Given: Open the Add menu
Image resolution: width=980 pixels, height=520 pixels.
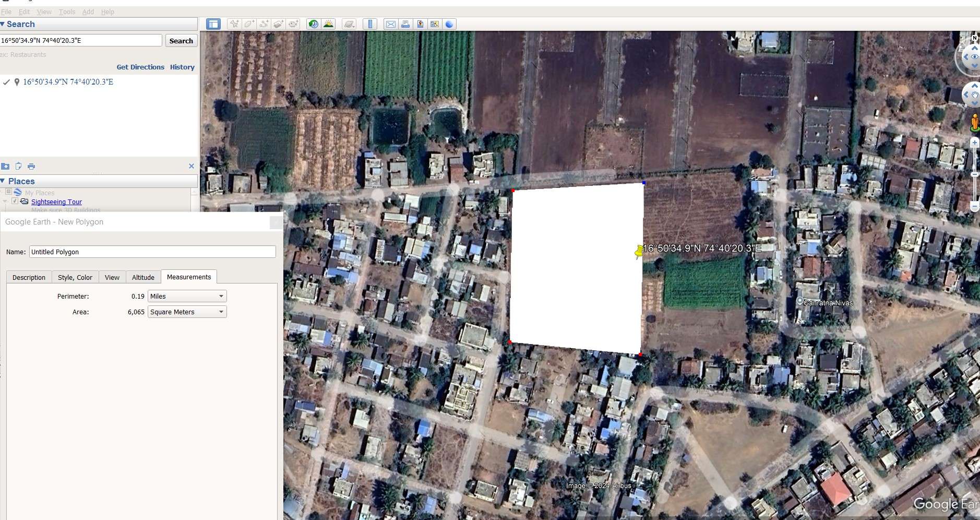Looking at the screenshot, I should coord(88,11).
